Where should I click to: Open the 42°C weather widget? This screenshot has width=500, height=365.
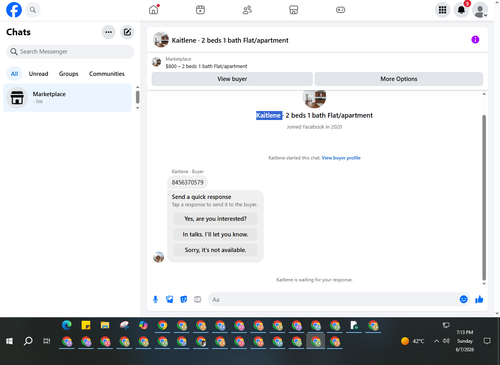click(x=413, y=341)
